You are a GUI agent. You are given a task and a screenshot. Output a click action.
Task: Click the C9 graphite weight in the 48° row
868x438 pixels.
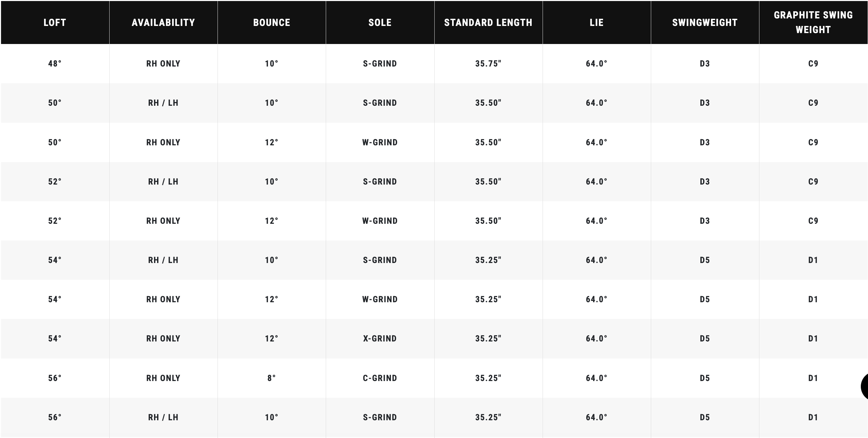813,64
